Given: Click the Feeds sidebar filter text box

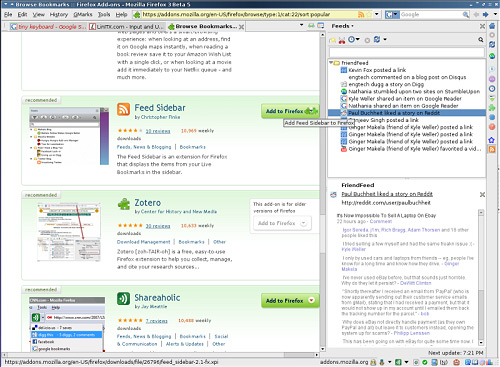Looking at the screenshot, I should tap(407, 52).
